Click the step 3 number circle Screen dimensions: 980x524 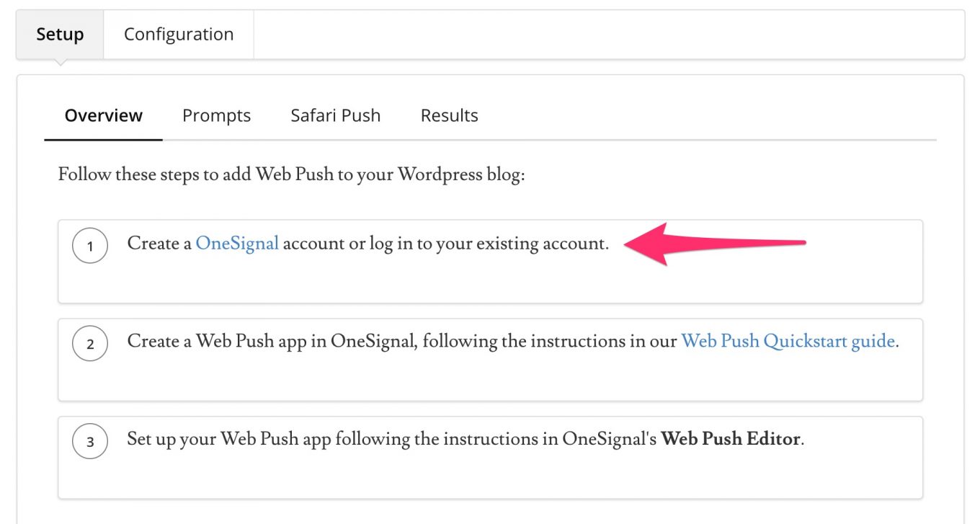[x=90, y=442]
